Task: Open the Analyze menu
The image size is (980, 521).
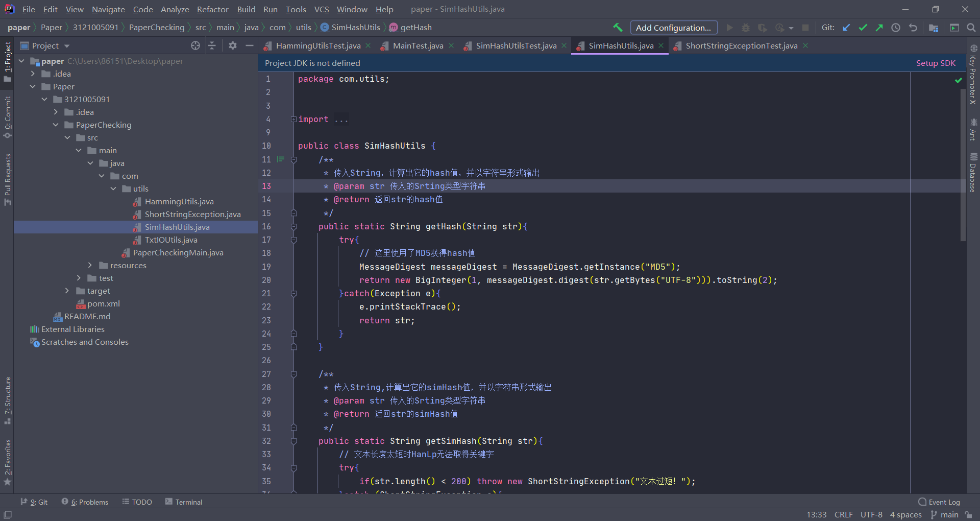Action: (175, 9)
